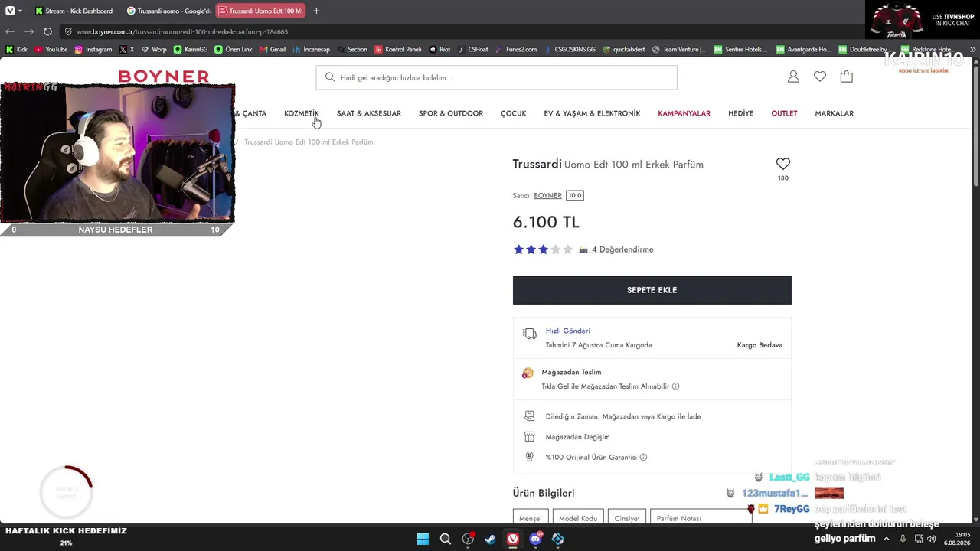This screenshot has height=551, width=980.
Task: Click the Sepete Ekle button
Action: pos(652,290)
